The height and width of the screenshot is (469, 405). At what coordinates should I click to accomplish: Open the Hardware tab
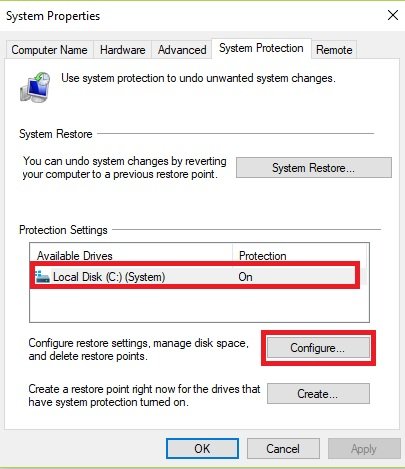tap(122, 50)
